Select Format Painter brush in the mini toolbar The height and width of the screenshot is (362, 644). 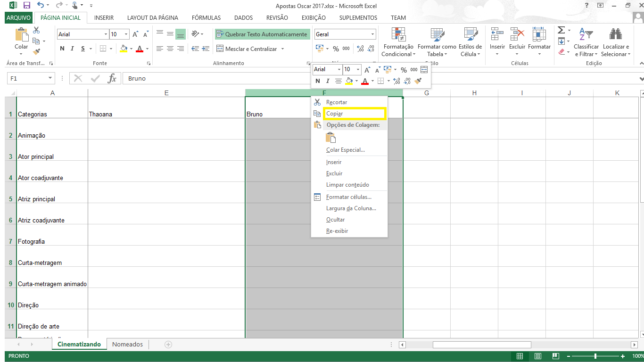tap(418, 81)
